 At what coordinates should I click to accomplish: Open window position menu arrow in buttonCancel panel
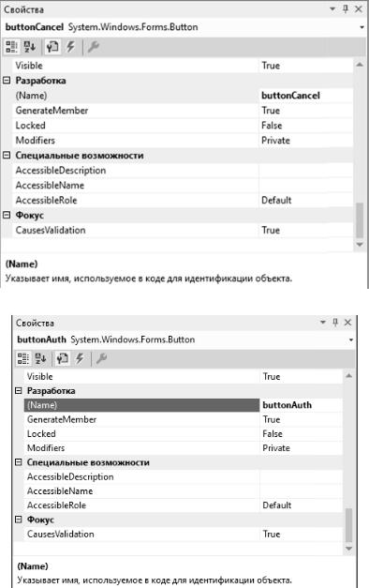coord(332,9)
